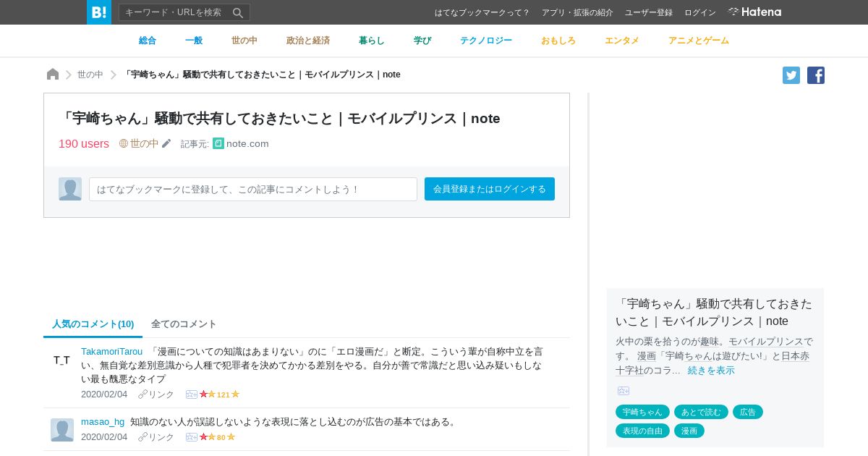The width and height of the screenshot is (868, 456).
Task: Open masao_hg's username link
Action: click(103, 421)
